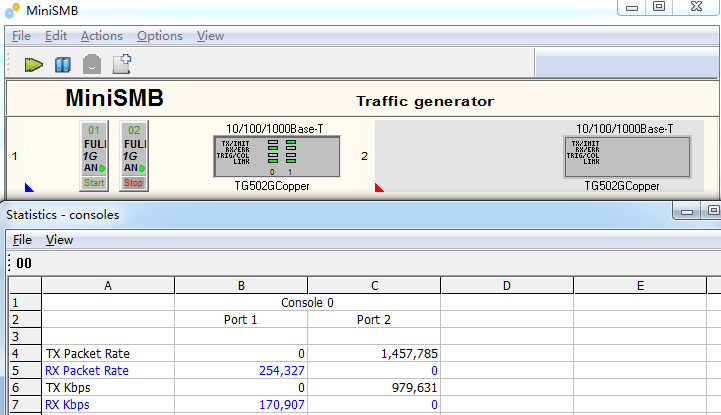Screen dimensions: 721x415
Task: Click the 'Port 1' header cell
Action: pos(241,319)
